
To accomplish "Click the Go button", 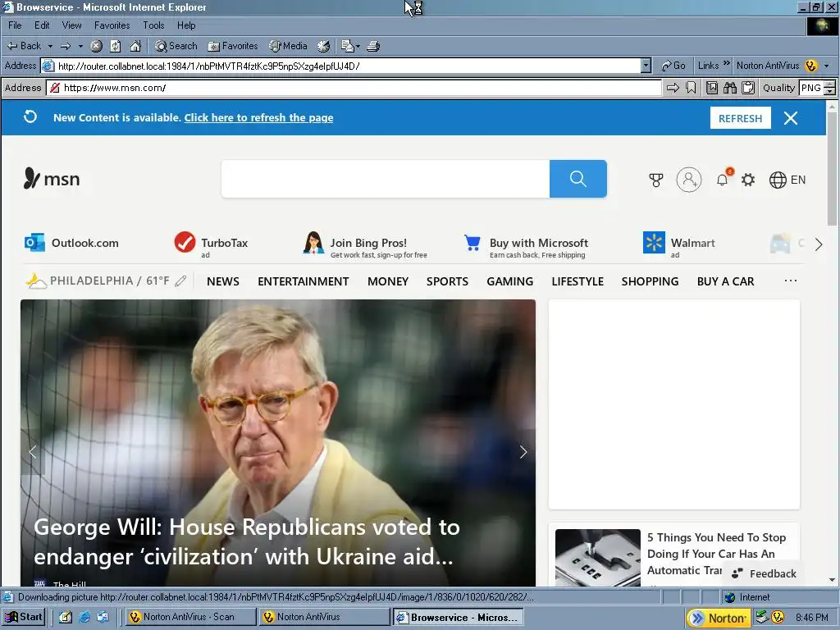I will (673, 66).
